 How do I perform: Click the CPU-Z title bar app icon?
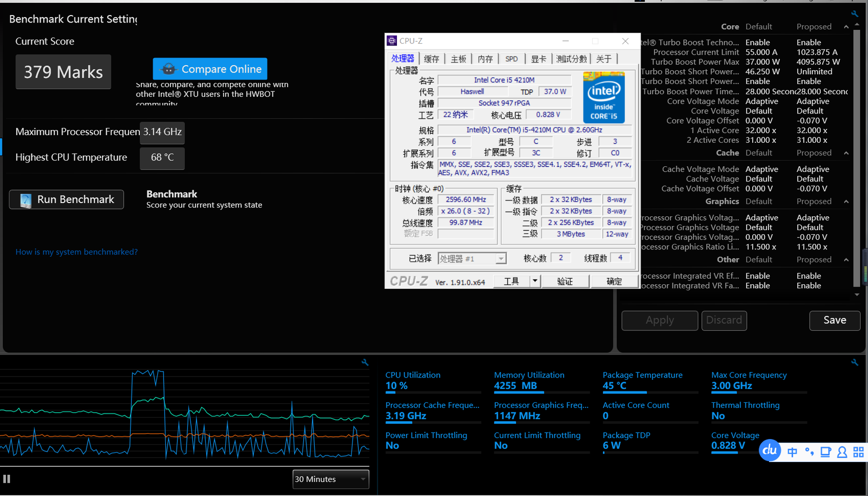point(392,41)
